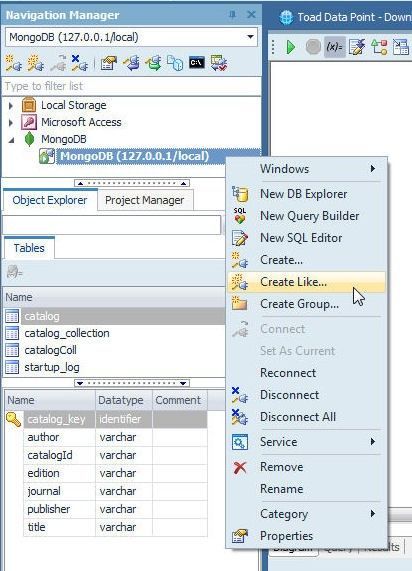Click the edit SQL pencil toolbar icon
The height and width of the screenshot is (571, 412).
pyautogui.click(x=357, y=47)
